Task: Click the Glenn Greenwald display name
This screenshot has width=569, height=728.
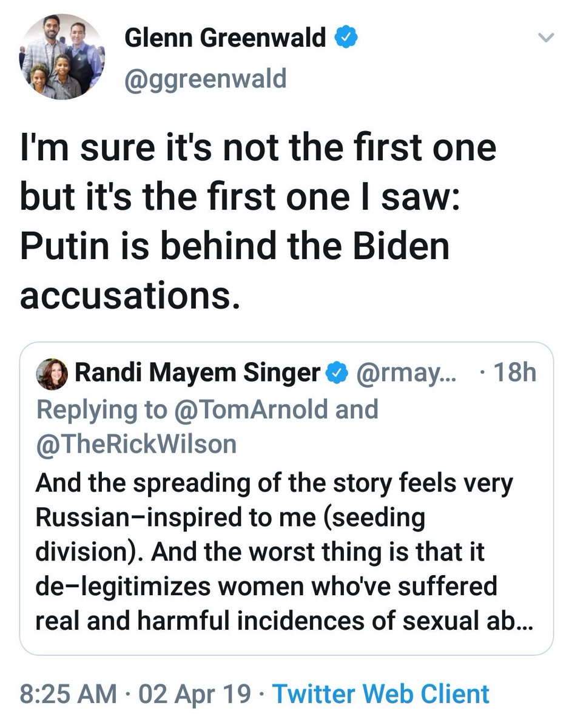Action: [224, 39]
